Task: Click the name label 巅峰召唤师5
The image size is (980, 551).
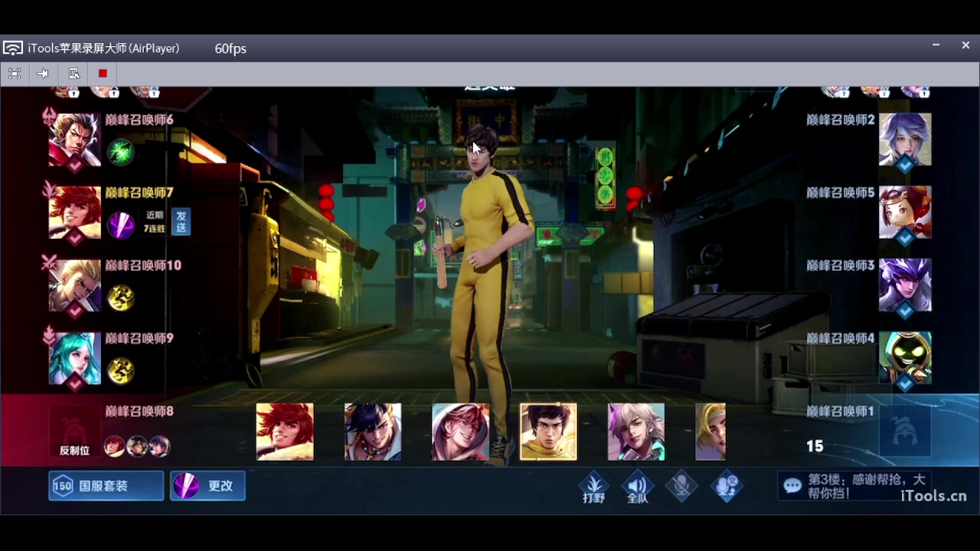Action: click(x=841, y=193)
